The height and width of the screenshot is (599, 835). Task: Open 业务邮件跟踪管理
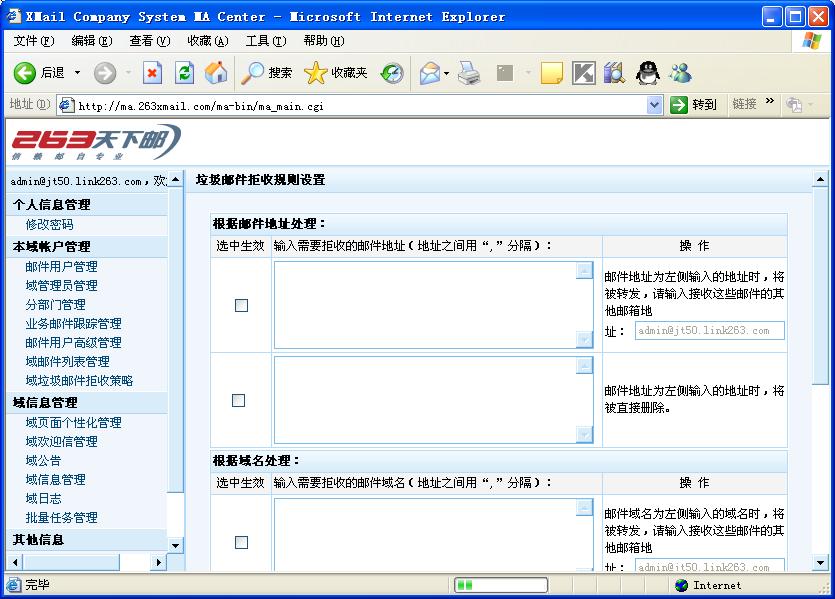click(73, 324)
